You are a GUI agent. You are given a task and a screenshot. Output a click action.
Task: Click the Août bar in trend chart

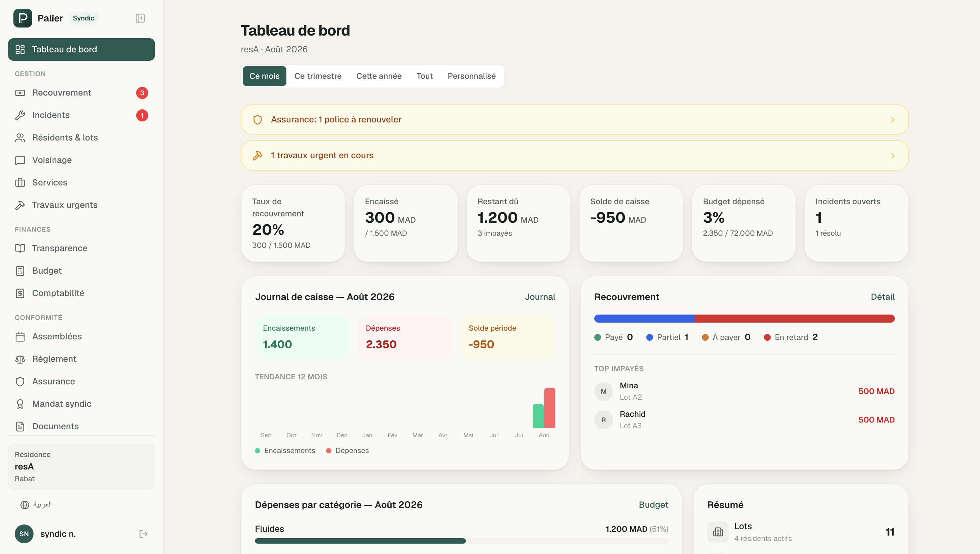544,408
